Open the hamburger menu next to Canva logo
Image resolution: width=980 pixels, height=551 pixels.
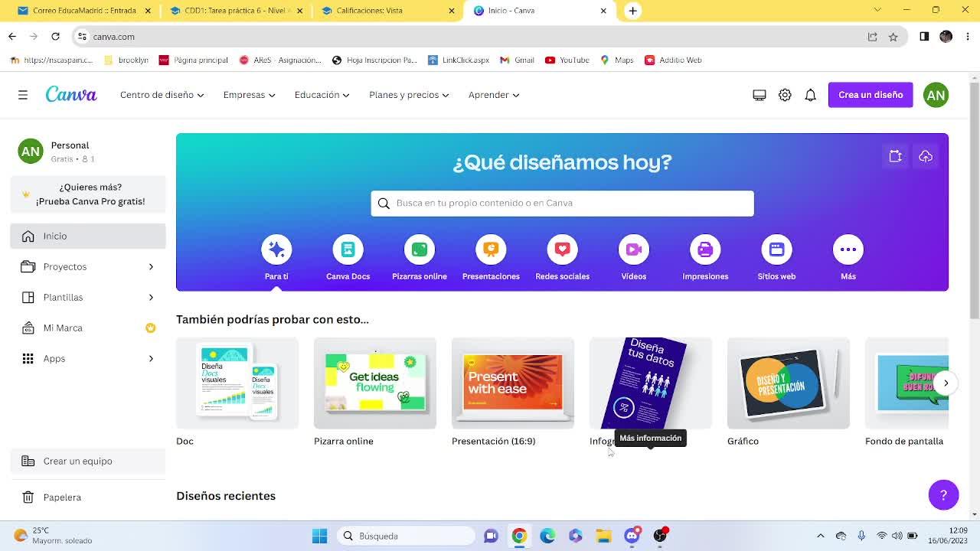pyautogui.click(x=23, y=95)
